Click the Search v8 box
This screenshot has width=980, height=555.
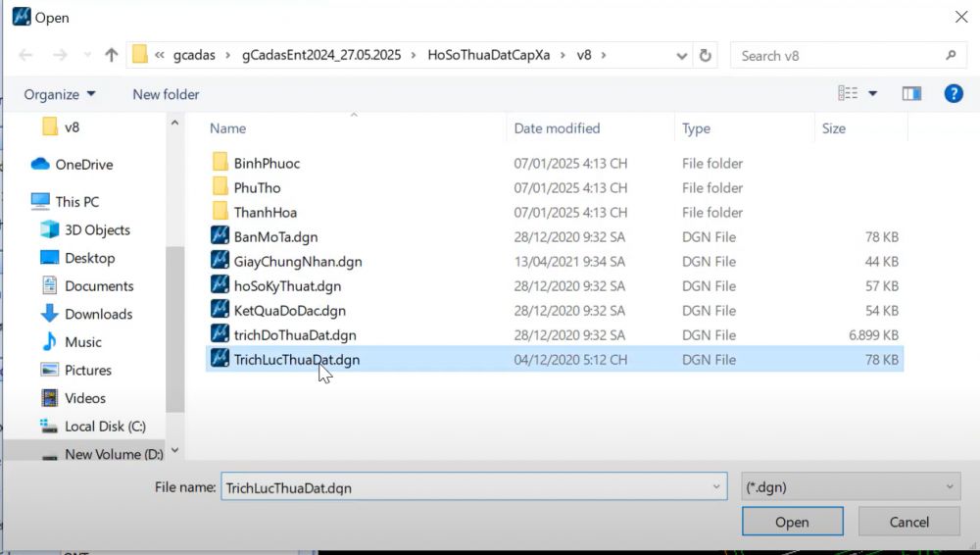tap(838, 56)
